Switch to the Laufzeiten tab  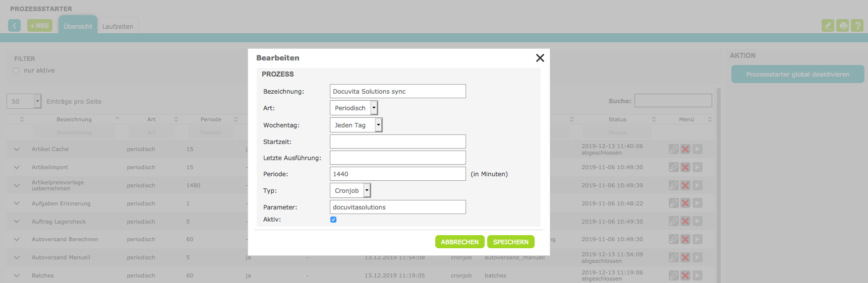(x=118, y=26)
